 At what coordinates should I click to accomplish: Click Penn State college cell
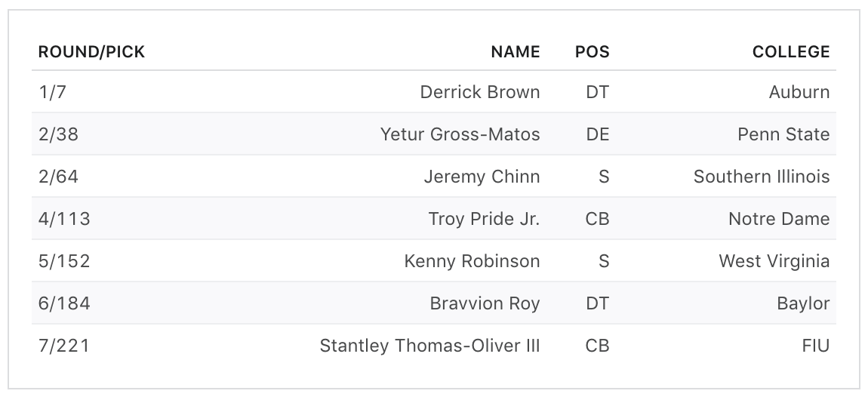(x=783, y=134)
